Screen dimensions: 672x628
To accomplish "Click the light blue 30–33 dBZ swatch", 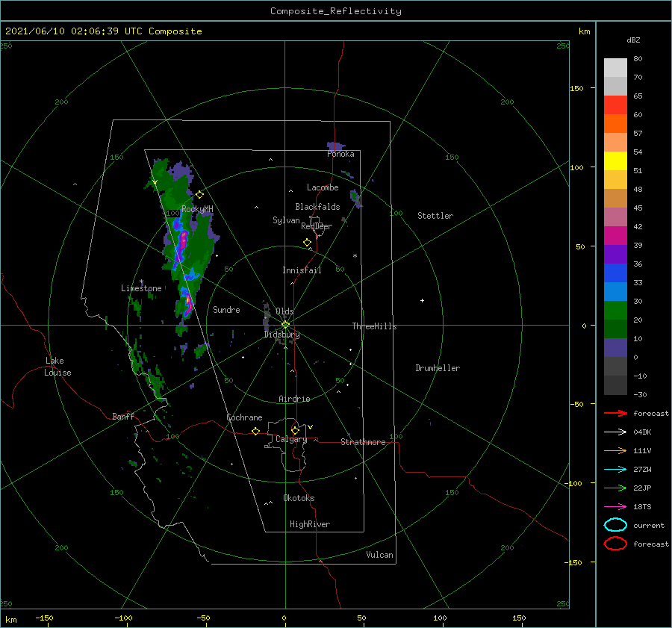I will pos(615,291).
